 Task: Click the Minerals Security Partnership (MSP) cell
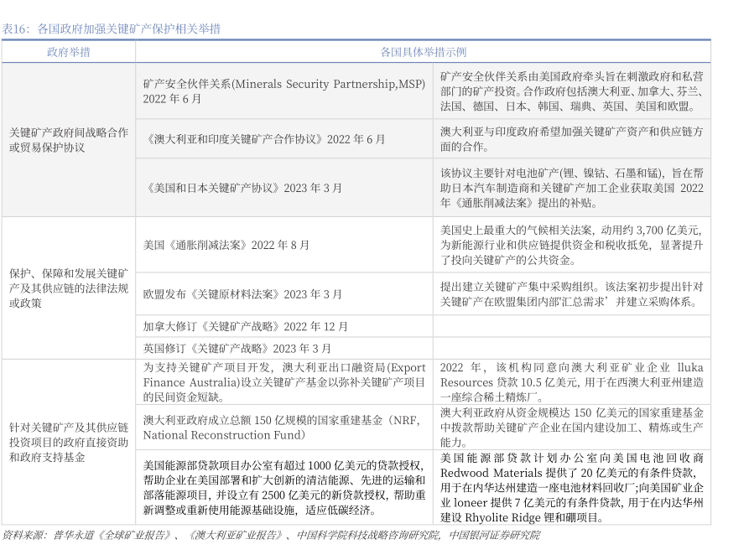(283, 91)
